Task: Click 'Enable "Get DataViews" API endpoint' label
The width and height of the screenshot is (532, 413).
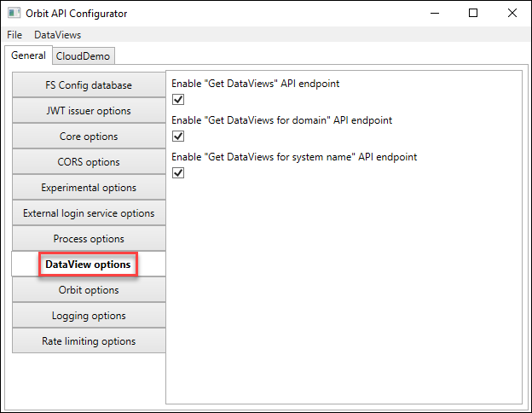Action: click(256, 84)
